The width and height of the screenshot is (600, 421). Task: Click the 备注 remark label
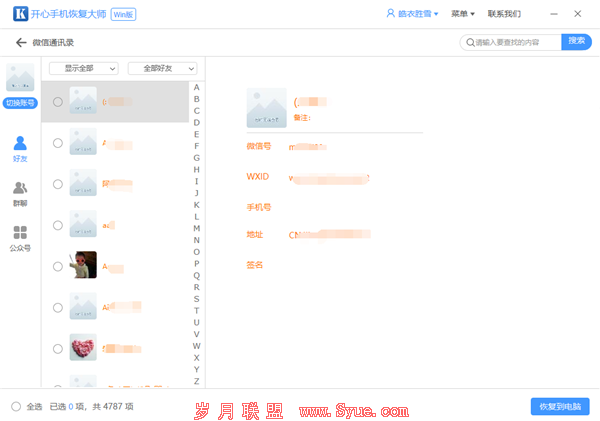[x=302, y=118]
